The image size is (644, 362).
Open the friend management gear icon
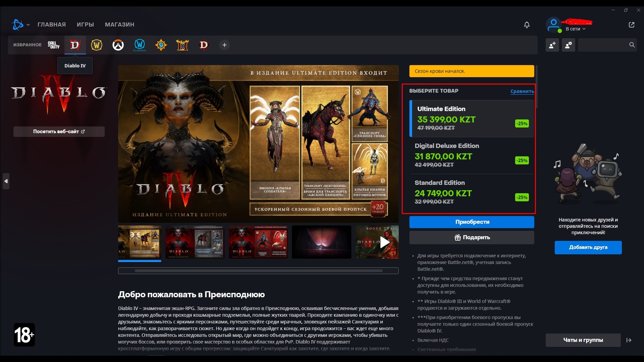(x=568, y=45)
